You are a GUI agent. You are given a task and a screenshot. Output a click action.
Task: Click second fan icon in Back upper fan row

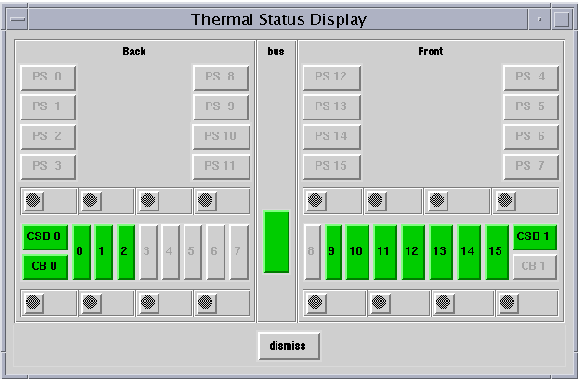[x=91, y=201]
